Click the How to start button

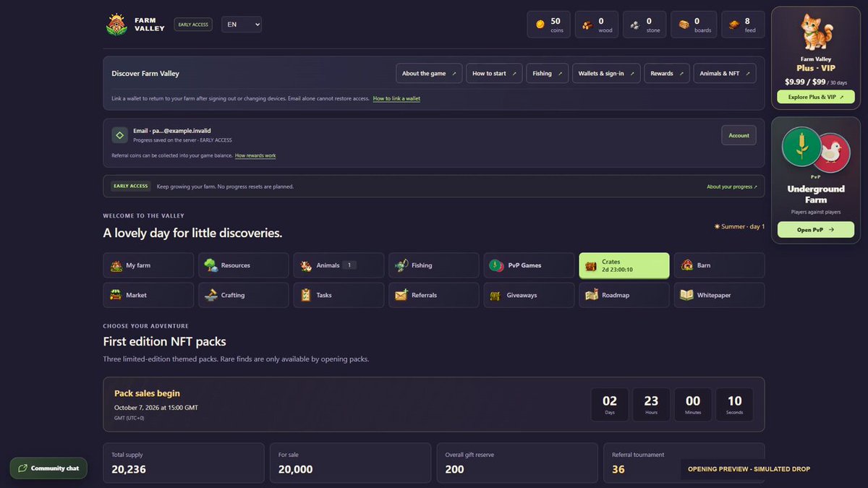(494, 74)
